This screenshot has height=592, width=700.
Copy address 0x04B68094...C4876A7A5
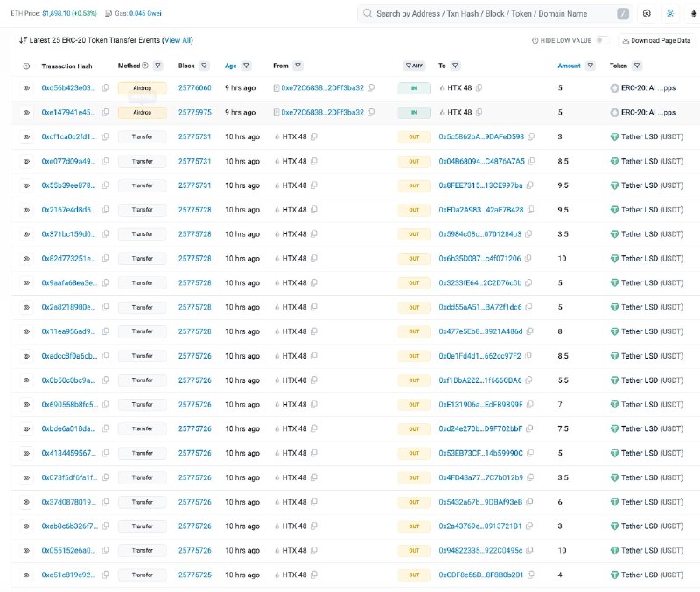coord(532,161)
